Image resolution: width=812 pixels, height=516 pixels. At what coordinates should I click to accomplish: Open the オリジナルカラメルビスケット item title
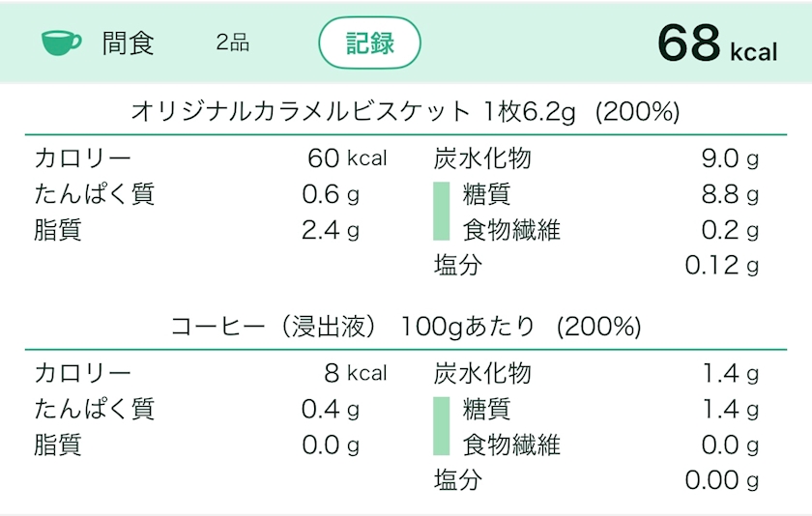pos(405,112)
